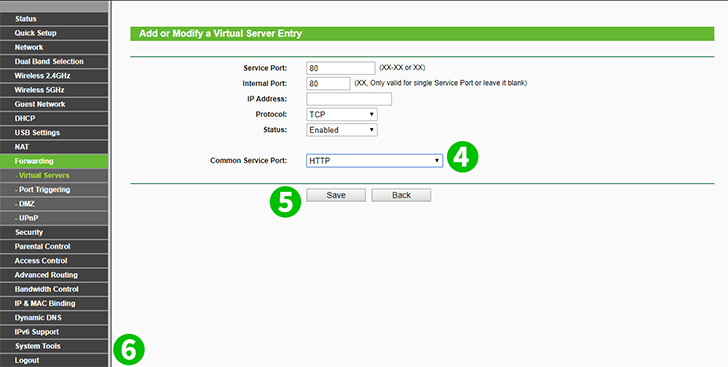Open the DMZ submenu
This screenshot has width=728, height=367.
click(54, 204)
